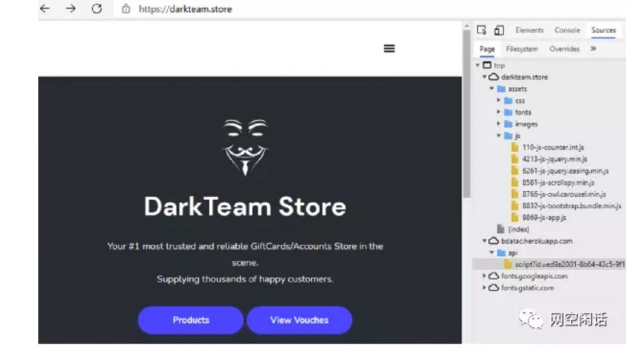Click the top frame window icon

(x=487, y=65)
